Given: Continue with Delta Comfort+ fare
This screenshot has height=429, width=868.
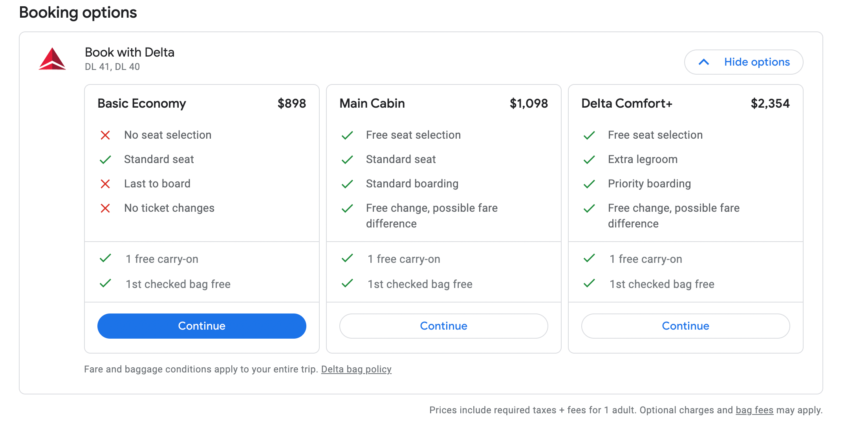Looking at the screenshot, I should tap(685, 326).
